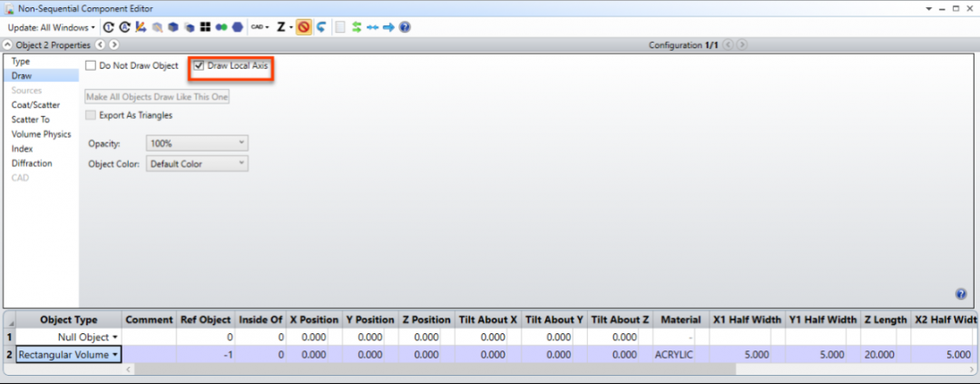
Task: Click the Material cell containing ACRYLIC
Action: [x=680, y=355]
